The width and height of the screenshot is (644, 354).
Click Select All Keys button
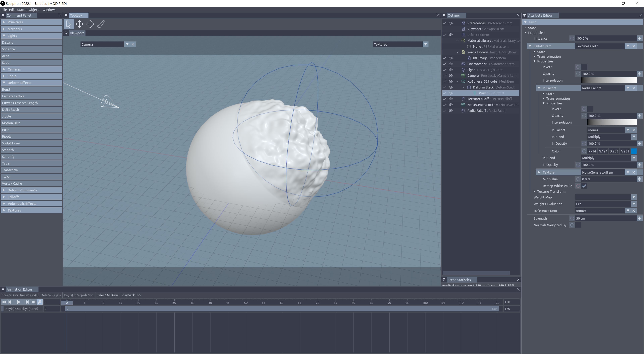(107, 295)
